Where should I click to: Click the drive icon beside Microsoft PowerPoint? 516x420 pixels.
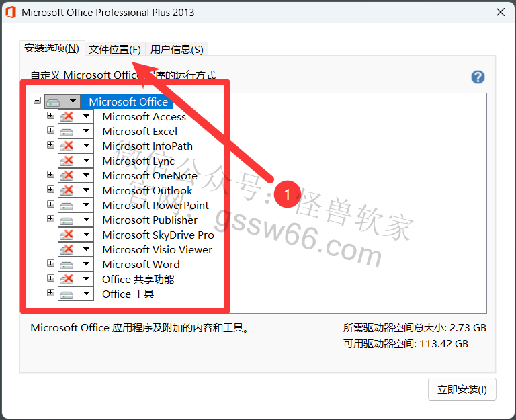click(x=67, y=206)
